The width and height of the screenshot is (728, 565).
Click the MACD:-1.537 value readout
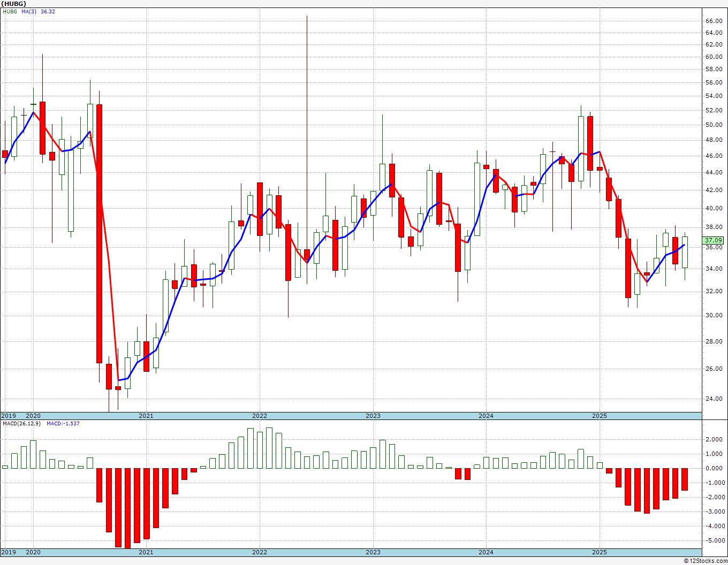[x=63, y=423]
